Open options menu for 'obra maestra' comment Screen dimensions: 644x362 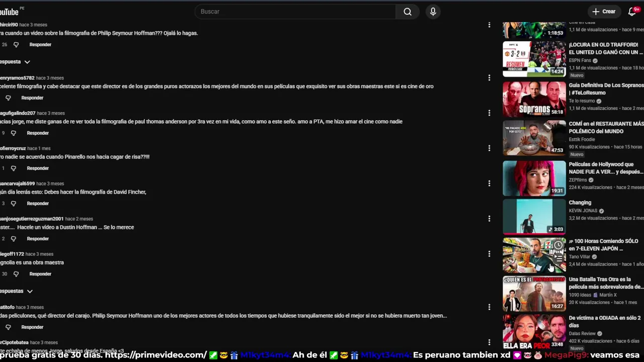tap(489, 254)
